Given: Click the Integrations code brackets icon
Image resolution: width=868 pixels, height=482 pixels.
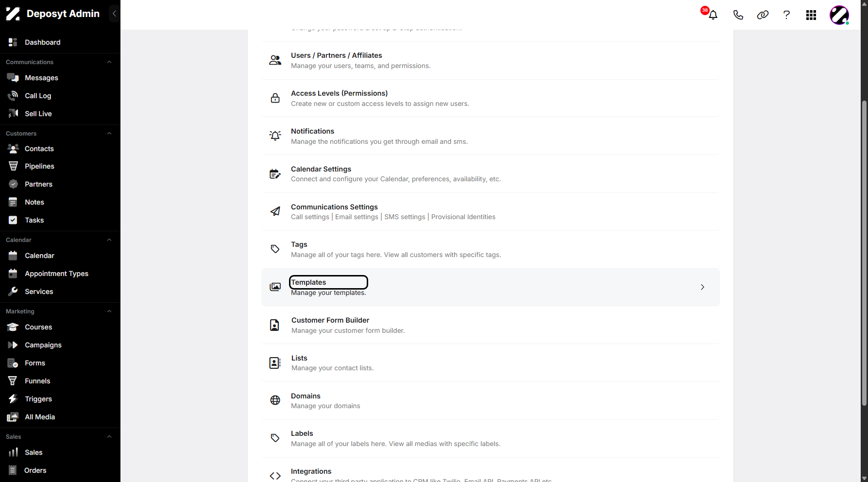Looking at the screenshot, I should [275, 476].
